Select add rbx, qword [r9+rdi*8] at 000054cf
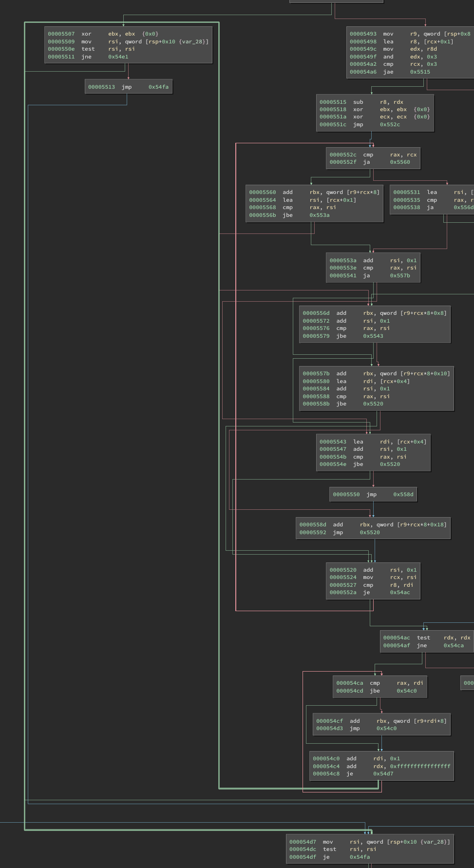The image size is (474, 868). click(381, 721)
